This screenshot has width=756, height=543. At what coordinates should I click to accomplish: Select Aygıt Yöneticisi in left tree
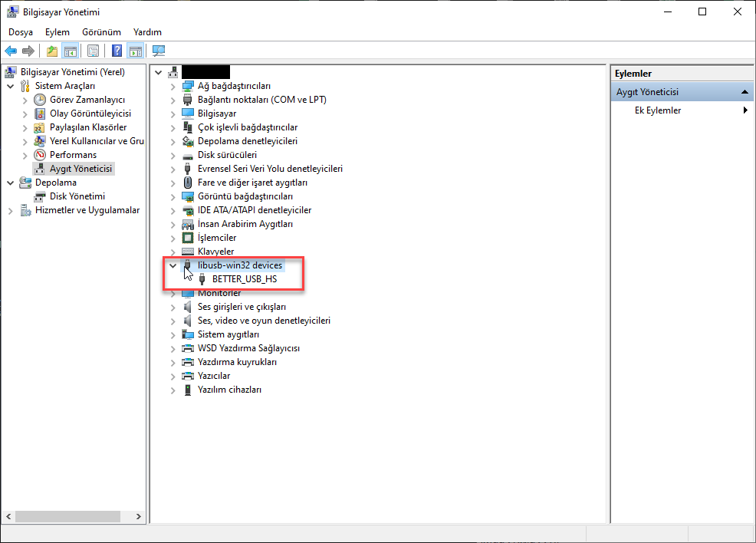coord(81,169)
